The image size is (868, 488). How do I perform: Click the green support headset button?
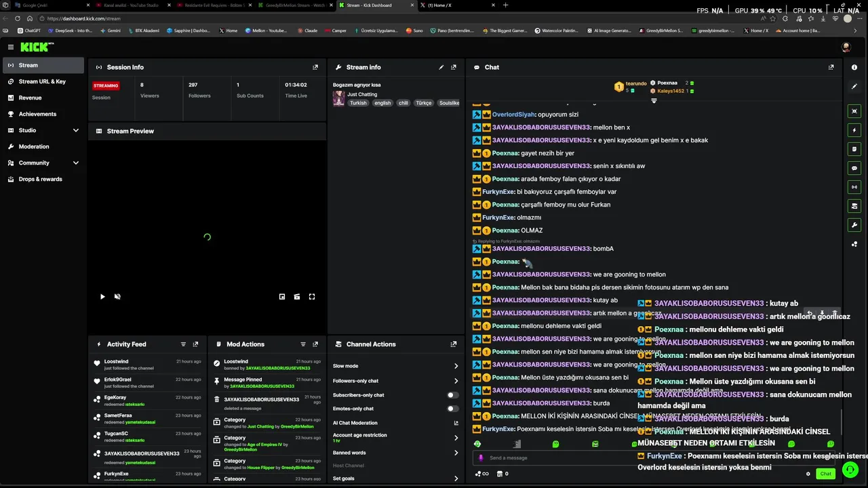(850, 469)
